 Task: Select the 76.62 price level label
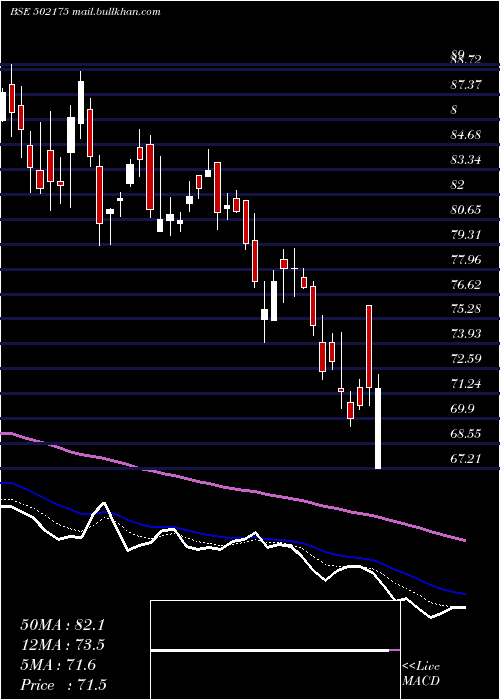(x=466, y=284)
